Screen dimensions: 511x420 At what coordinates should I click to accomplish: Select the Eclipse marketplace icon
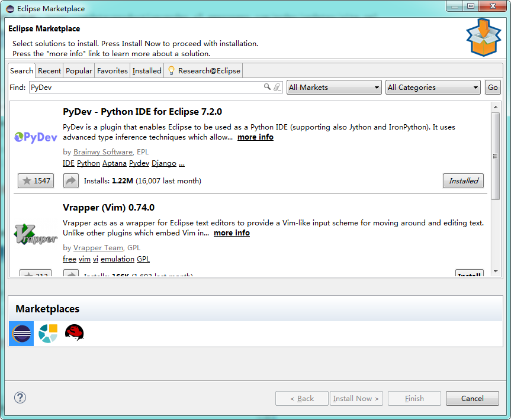pyautogui.click(x=21, y=334)
